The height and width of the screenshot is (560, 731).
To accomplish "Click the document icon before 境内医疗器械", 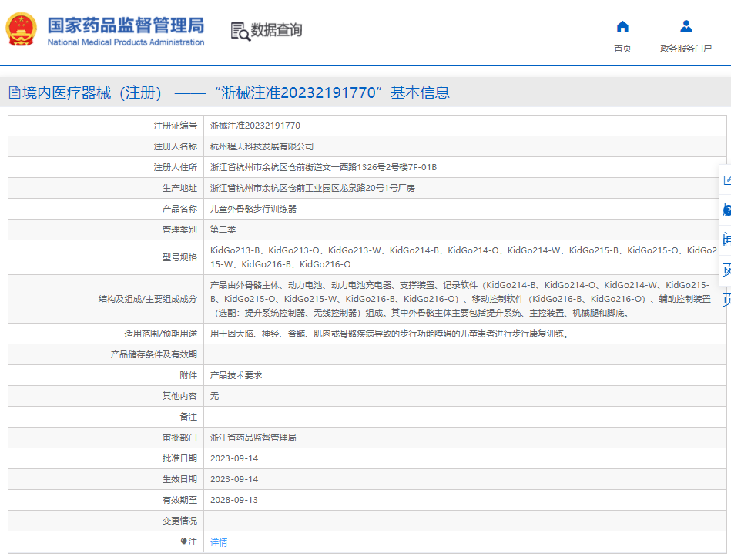I will [x=15, y=92].
